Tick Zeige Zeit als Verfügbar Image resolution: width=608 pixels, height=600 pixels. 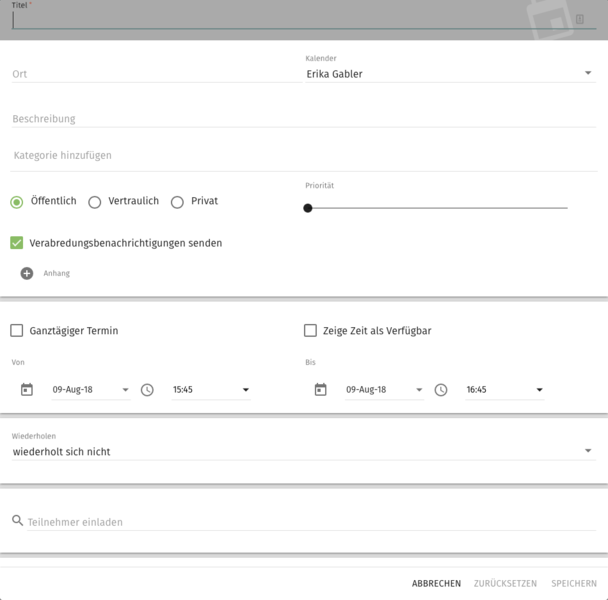310,330
